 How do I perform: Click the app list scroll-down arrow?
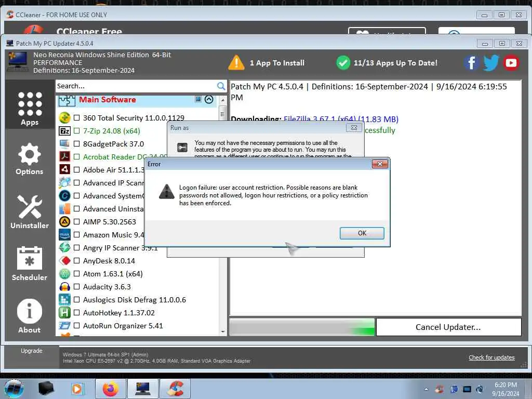222,331
